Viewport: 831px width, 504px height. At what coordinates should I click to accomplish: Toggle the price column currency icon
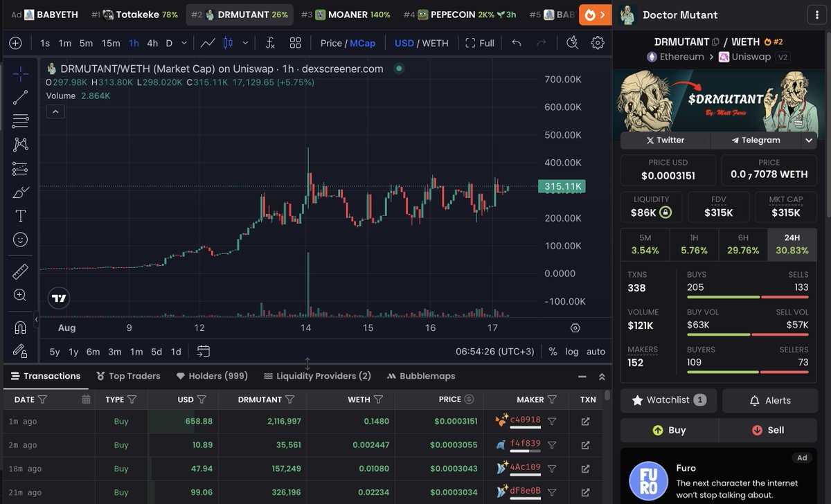[469, 399]
